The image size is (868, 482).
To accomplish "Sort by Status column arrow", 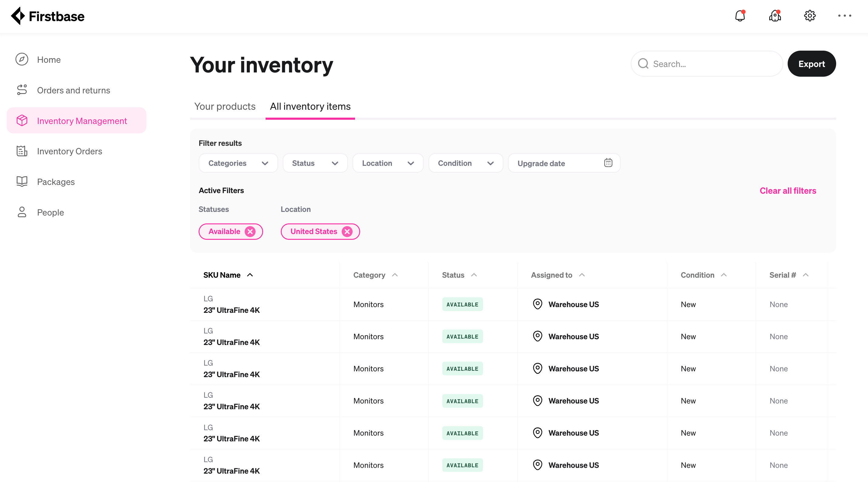I will coord(474,275).
